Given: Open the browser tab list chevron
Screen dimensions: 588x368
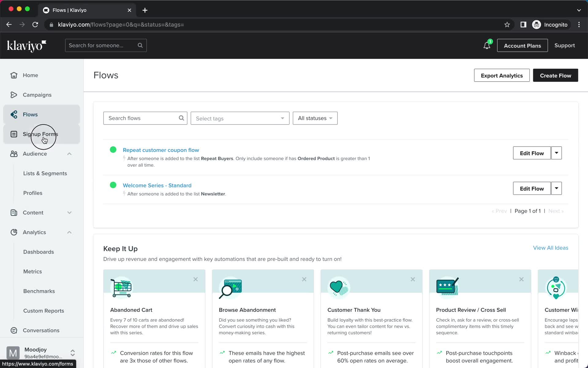Looking at the screenshot, I should tap(579, 10).
